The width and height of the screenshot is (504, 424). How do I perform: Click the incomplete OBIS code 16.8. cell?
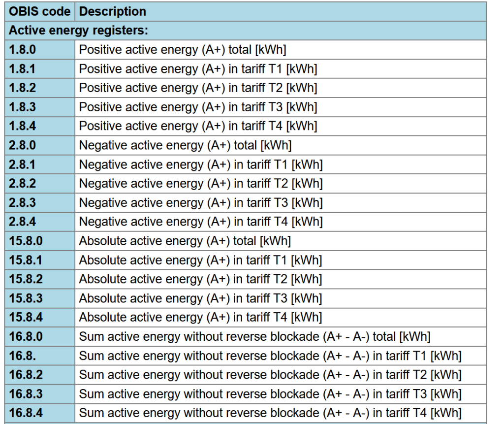pos(40,356)
